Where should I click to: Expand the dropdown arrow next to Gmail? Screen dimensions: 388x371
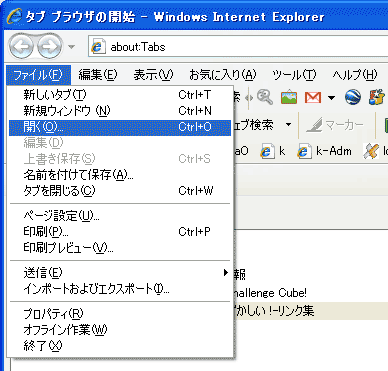click(331, 98)
